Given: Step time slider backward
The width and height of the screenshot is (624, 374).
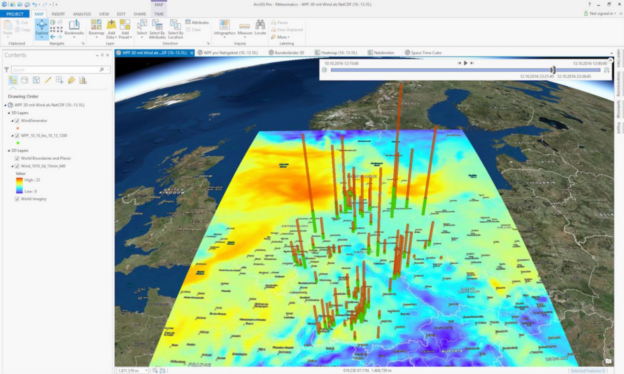Looking at the screenshot, I should click(459, 63).
